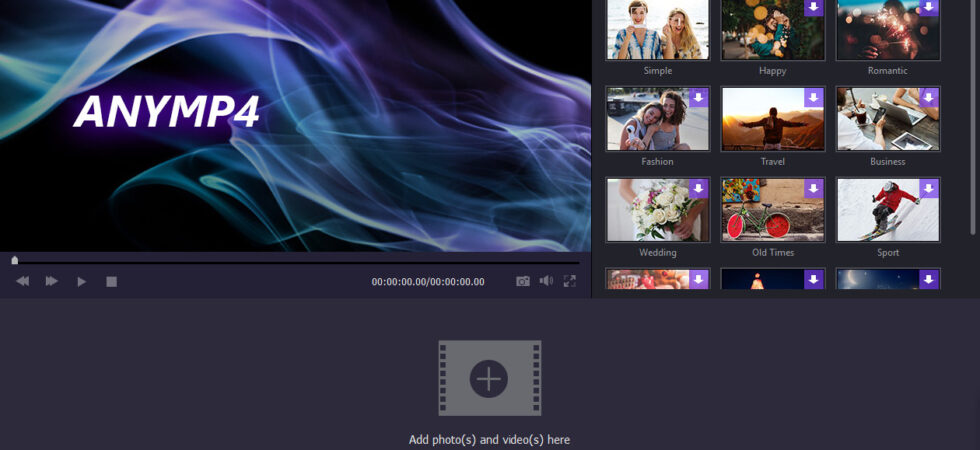980x450 pixels.
Task: Download the Wedding theme via arrow badge
Action: pos(698,188)
